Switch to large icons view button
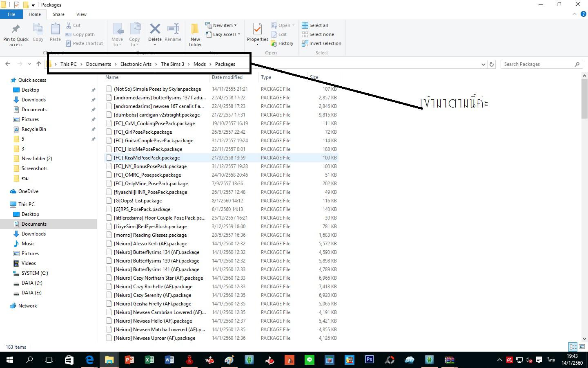 tap(582, 347)
